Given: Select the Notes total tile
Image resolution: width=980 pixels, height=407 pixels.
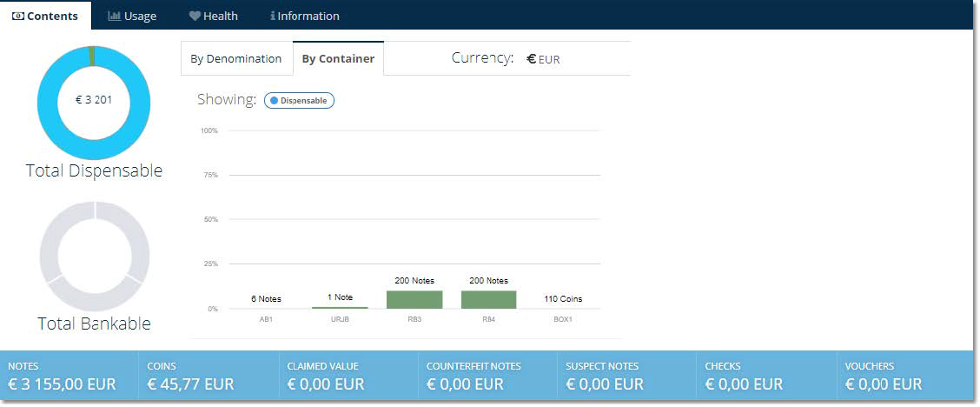Looking at the screenshot, I should 70,376.
